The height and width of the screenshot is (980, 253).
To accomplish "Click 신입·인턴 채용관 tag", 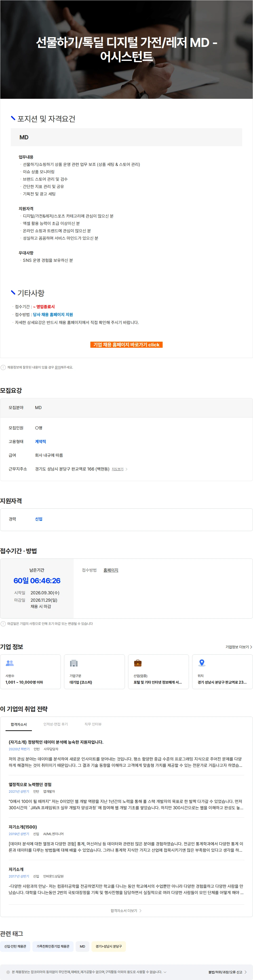I will click(x=15, y=946).
